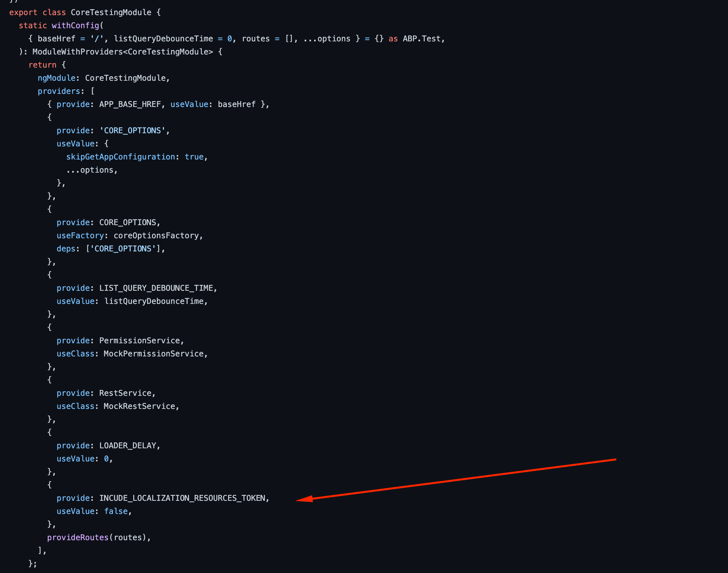Click the return keyword
The width and height of the screenshot is (728, 573).
pos(42,65)
